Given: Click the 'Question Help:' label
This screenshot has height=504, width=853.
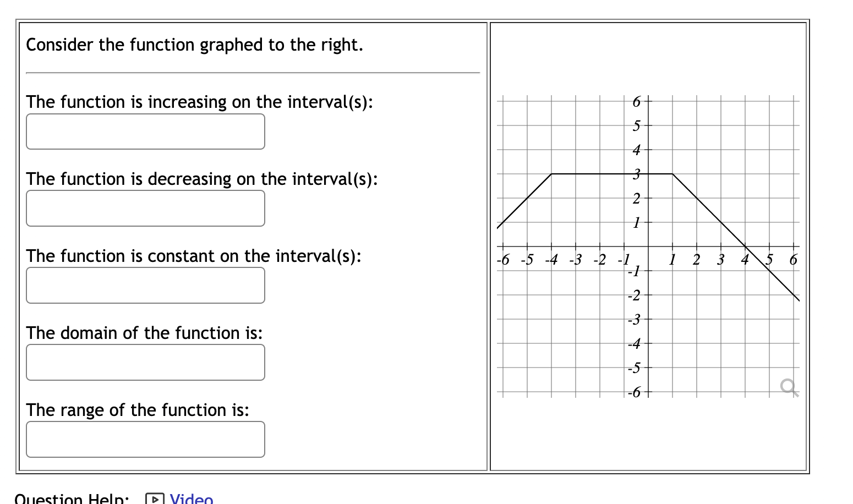Looking at the screenshot, I should (x=72, y=499).
